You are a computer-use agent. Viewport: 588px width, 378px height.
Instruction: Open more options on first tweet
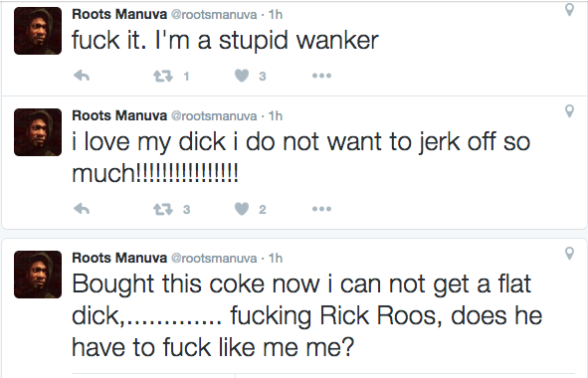pyautogui.click(x=321, y=76)
